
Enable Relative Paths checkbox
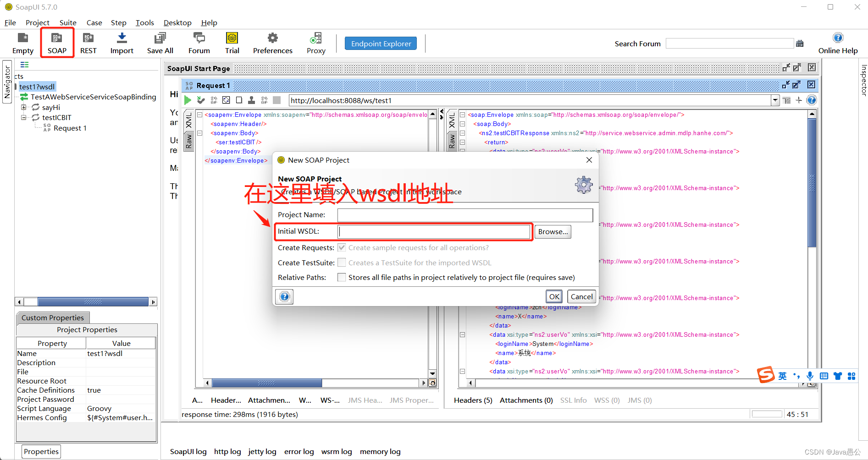point(342,277)
